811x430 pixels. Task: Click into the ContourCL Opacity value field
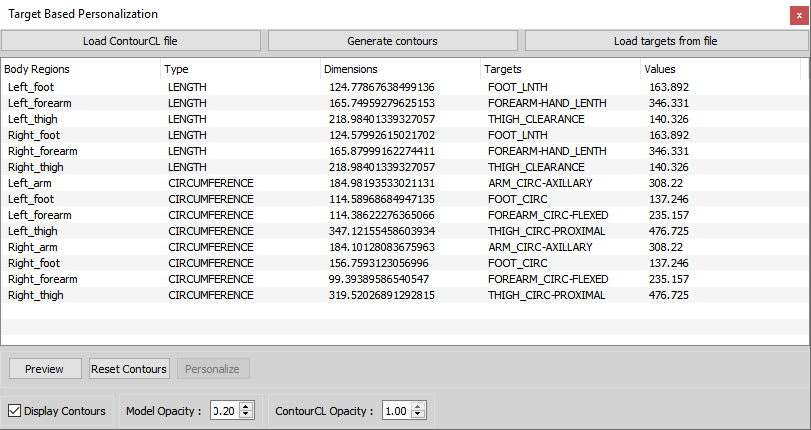pos(397,411)
